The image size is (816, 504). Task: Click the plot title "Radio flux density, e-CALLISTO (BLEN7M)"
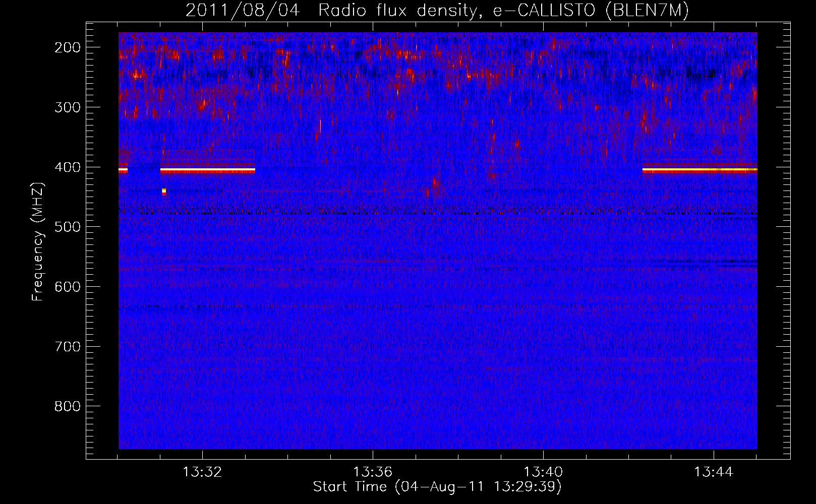[503, 11]
